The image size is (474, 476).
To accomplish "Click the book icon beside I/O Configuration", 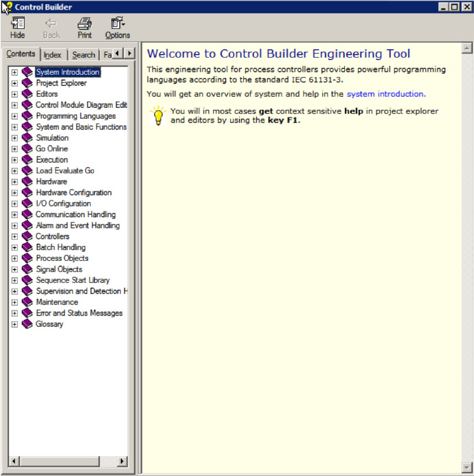I will click(x=27, y=203).
